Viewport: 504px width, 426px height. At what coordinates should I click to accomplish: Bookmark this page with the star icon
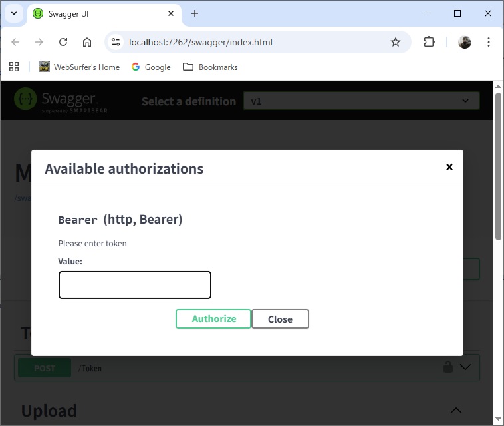click(x=396, y=42)
